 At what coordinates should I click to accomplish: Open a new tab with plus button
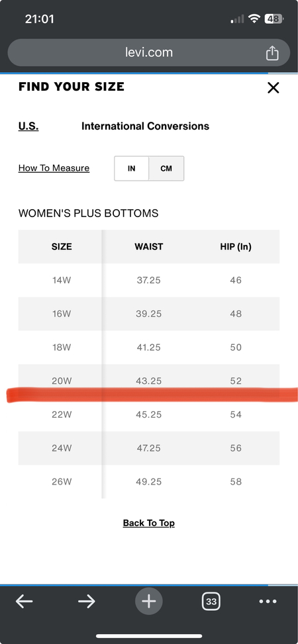click(x=149, y=602)
